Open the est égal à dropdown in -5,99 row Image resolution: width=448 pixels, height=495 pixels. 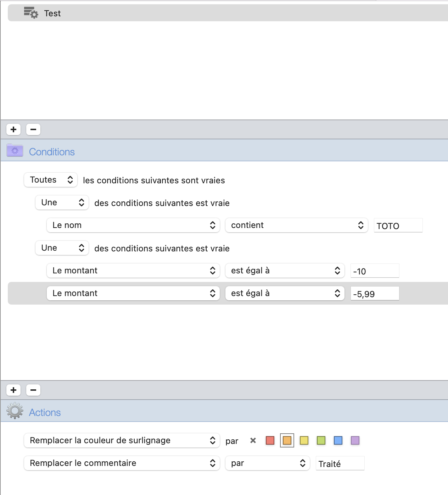285,293
